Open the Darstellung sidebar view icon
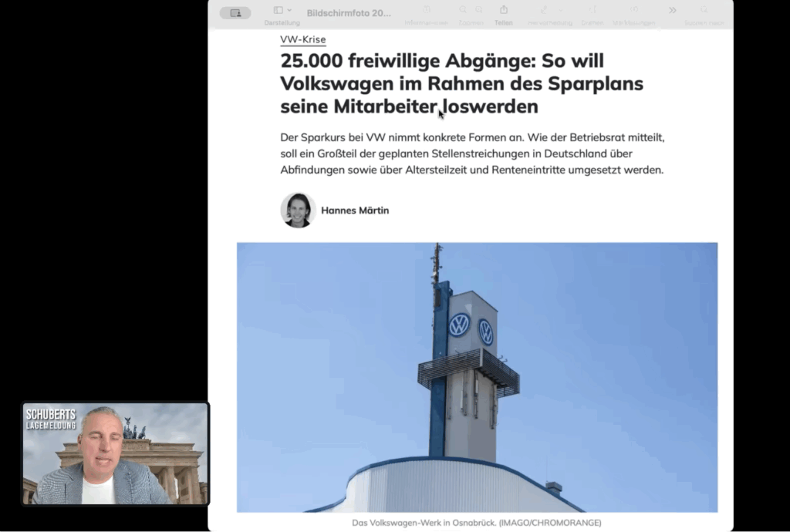 coord(278,10)
